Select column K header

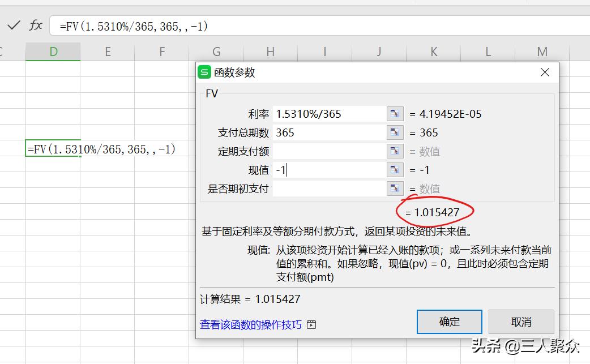434,52
